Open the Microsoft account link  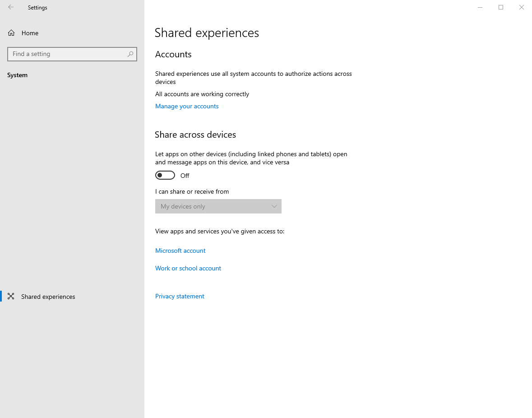(180, 251)
